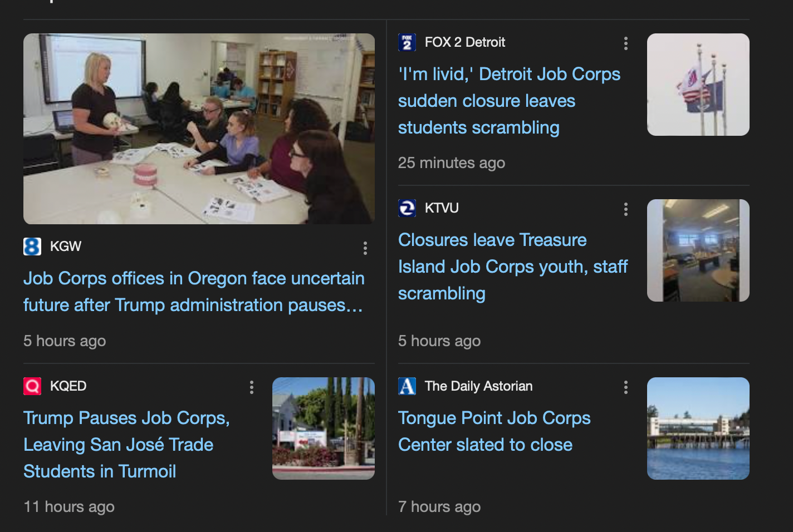The width and height of the screenshot is (793, 532).
Task: Click the FOX 2 Detroit logo icon
Action: [x=407, y=42]
